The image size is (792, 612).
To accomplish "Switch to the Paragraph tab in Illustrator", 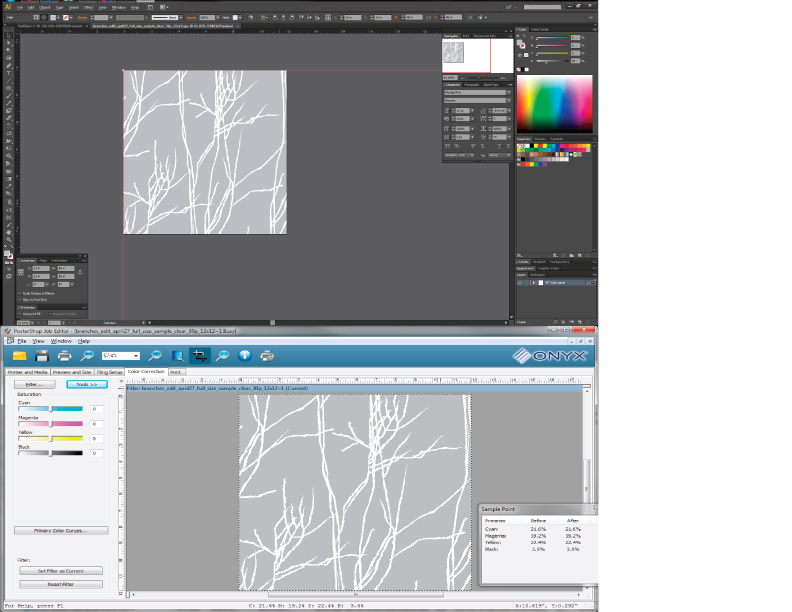I will point(472,84).
